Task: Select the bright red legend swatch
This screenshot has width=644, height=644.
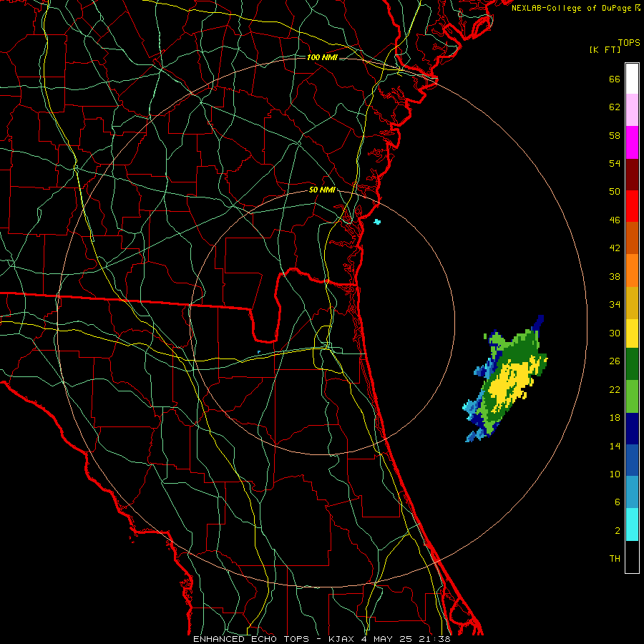Action: (632, 206)
